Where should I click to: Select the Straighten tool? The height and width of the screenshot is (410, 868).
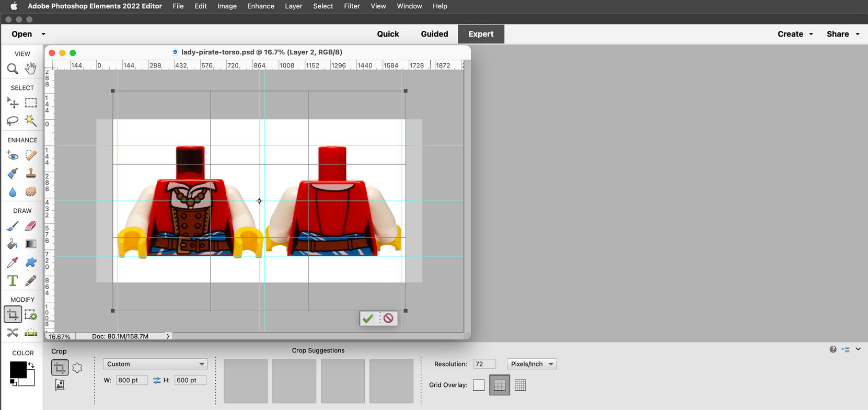click(31, 333)
